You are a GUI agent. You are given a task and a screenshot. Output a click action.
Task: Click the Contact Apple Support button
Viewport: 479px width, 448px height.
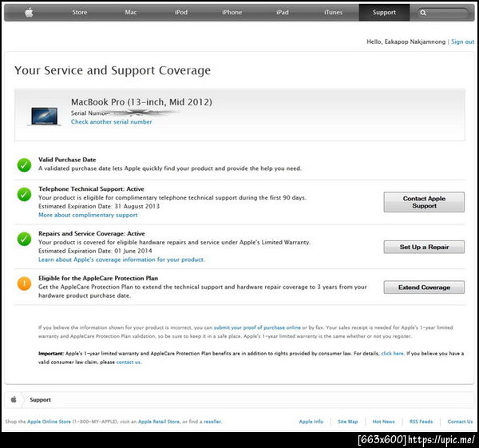[x=424, y=202]
